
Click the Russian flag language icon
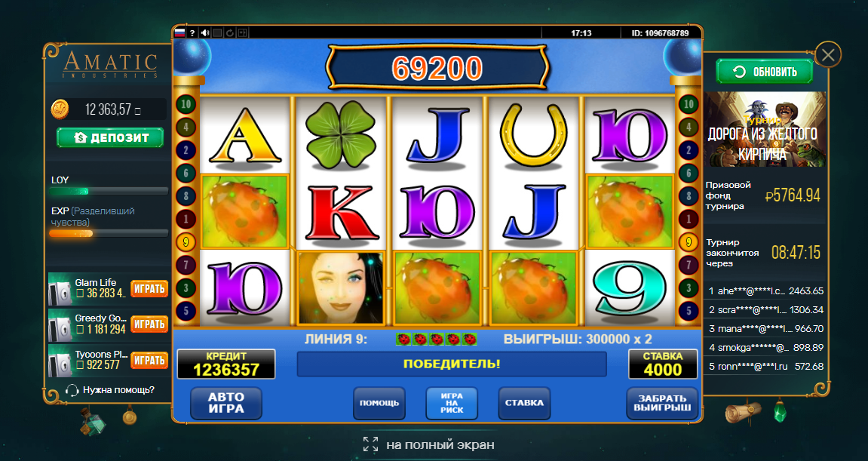point(179,32)
